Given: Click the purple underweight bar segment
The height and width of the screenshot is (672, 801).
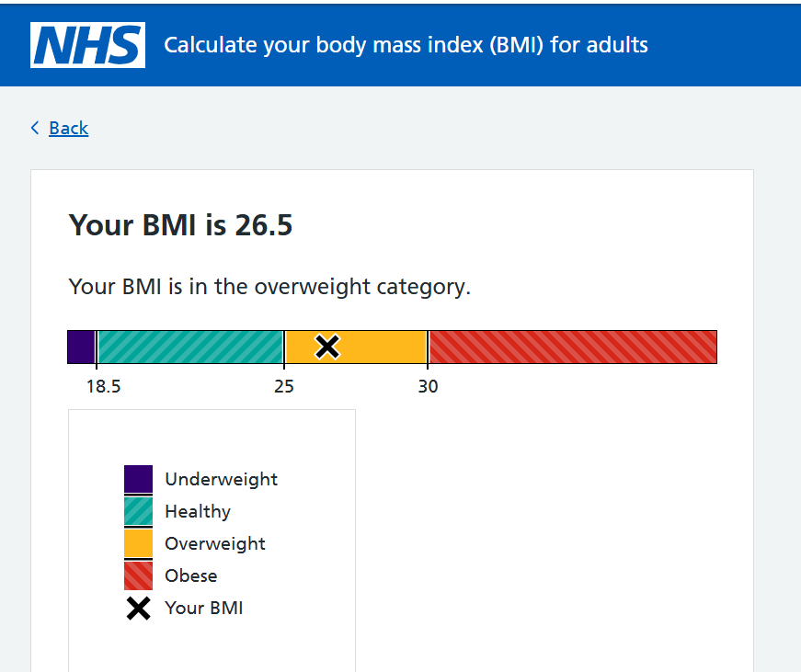Looking at the screenshot, I should point(82,347).
